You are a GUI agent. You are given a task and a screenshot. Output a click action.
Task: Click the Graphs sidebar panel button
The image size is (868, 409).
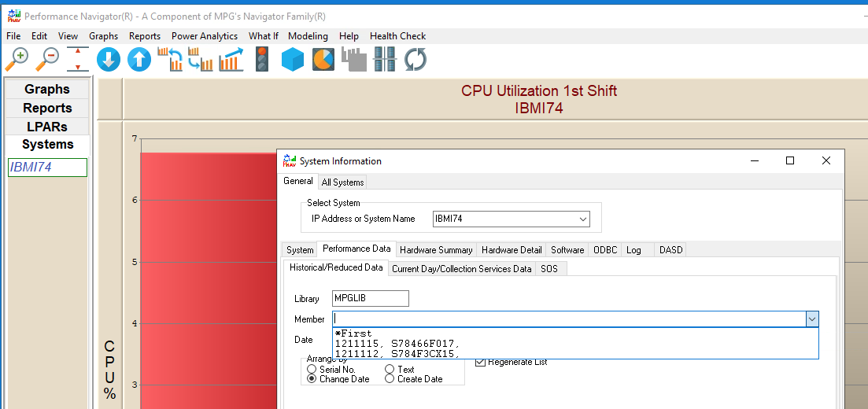[x=47, y=89]
